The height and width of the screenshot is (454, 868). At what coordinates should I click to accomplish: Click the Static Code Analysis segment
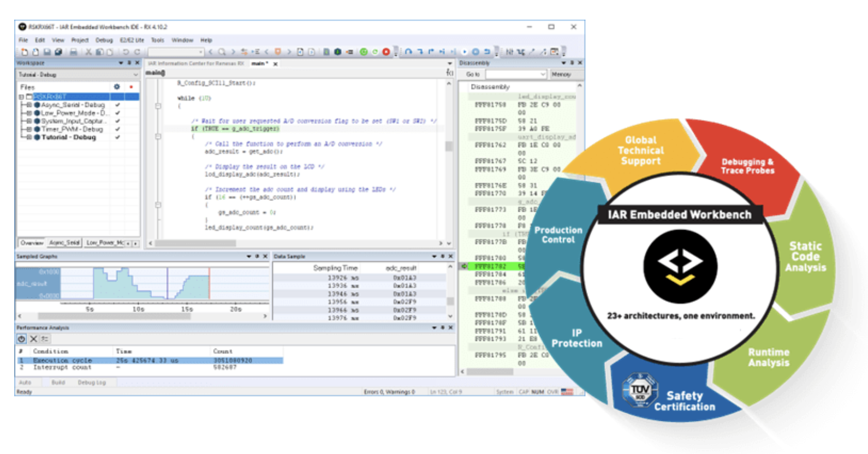805,256
